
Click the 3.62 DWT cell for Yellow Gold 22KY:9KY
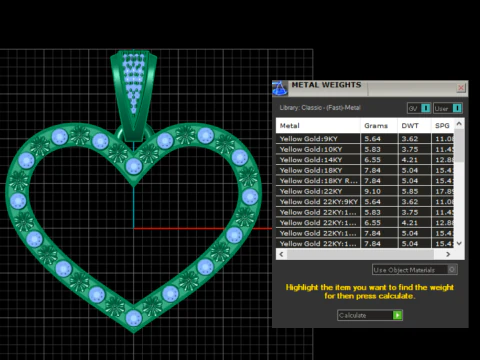pos(414,202)
